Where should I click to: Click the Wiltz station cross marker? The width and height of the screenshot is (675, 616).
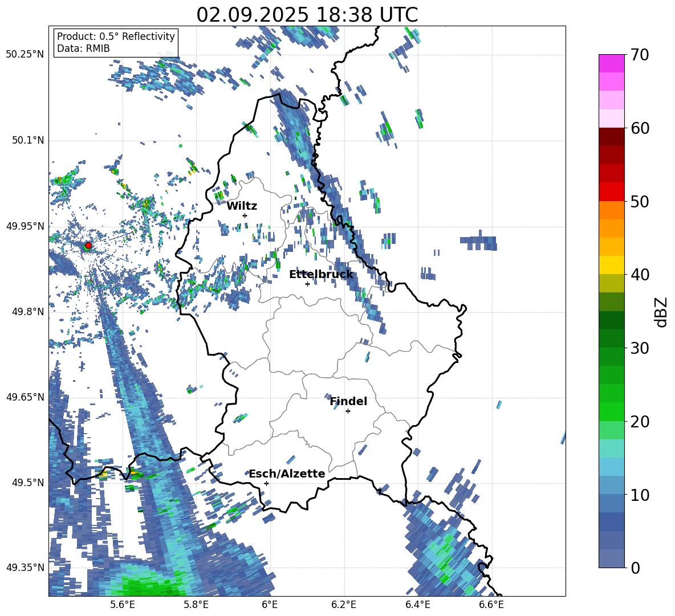[x=245, y=215]
